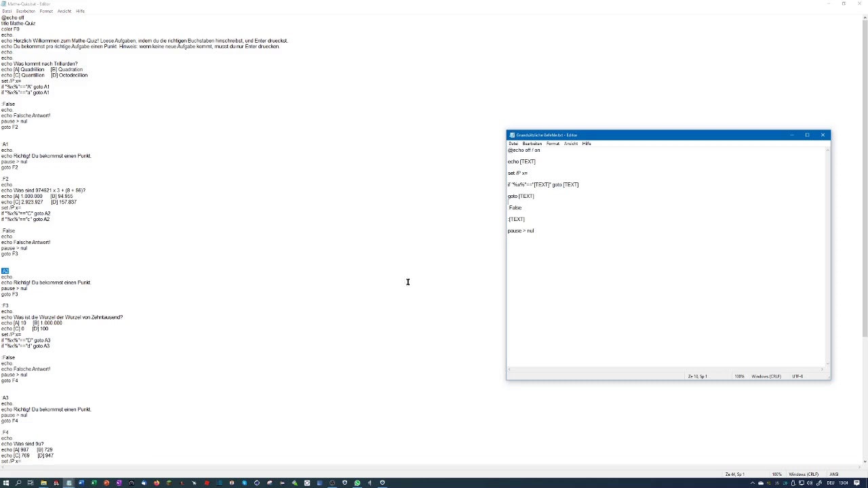Switch DEU input language indicator

click(831, 483)
